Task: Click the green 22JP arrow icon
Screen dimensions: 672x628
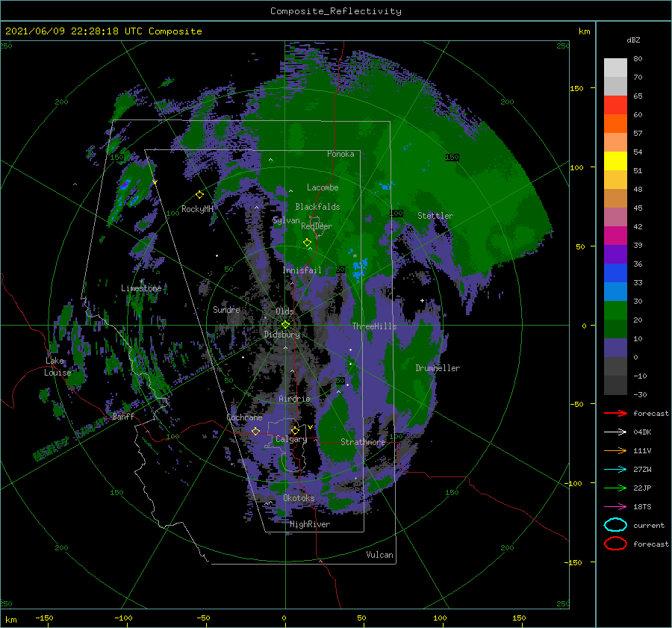Action: point(615,488)
